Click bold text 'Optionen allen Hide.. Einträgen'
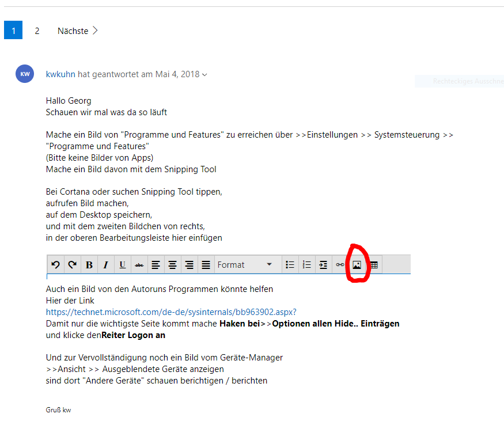This screenshot has height=425, width=504. 336,324
